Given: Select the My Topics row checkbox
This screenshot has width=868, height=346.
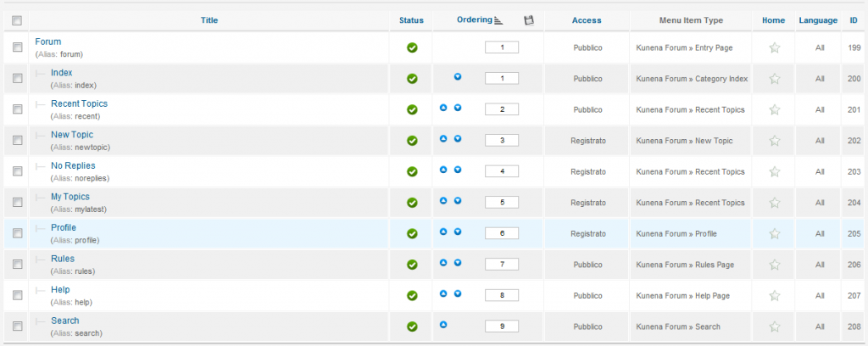Looking at the screenshot, I should pyautogui.click(x=17, y=202).
